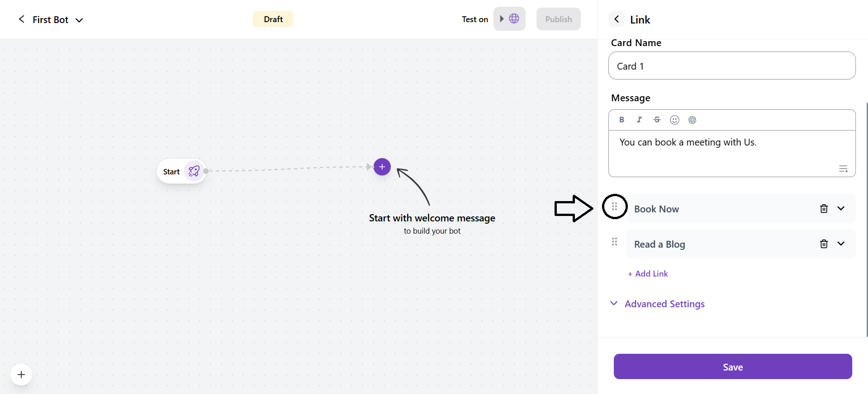Click the Save button
Screen dimensions: 868x394
pyautogui.click(x=732, y=366)
